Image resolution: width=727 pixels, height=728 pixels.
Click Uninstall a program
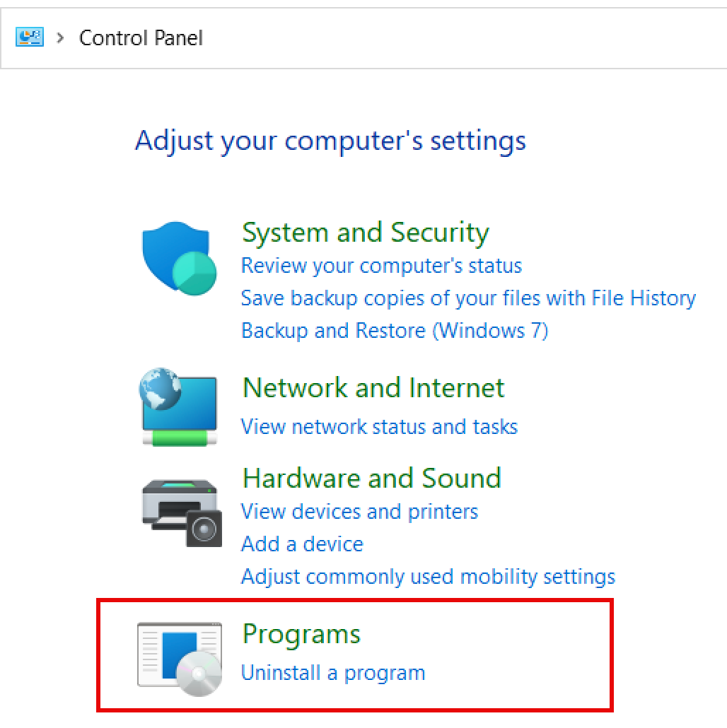pos(333,672)
